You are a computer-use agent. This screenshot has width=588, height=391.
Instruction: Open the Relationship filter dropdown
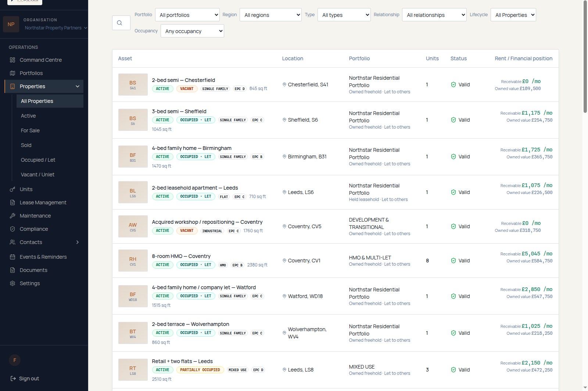434,15
